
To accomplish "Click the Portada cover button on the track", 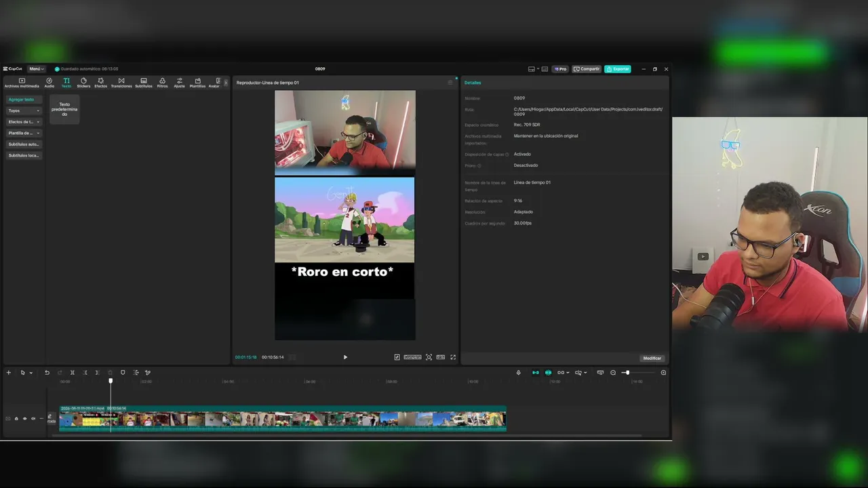I will (x=50, y=419).
